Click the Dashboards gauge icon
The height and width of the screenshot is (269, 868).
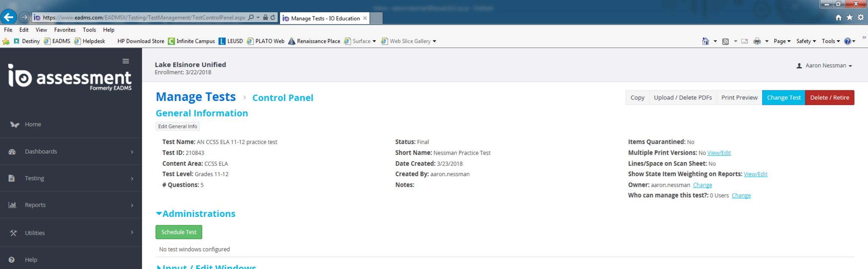pyautogui.click(x=12, y=152)
